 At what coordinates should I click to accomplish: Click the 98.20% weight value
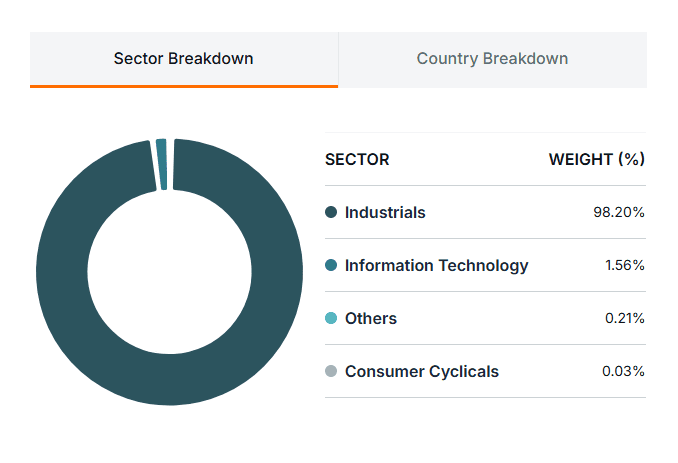point(619,212)
